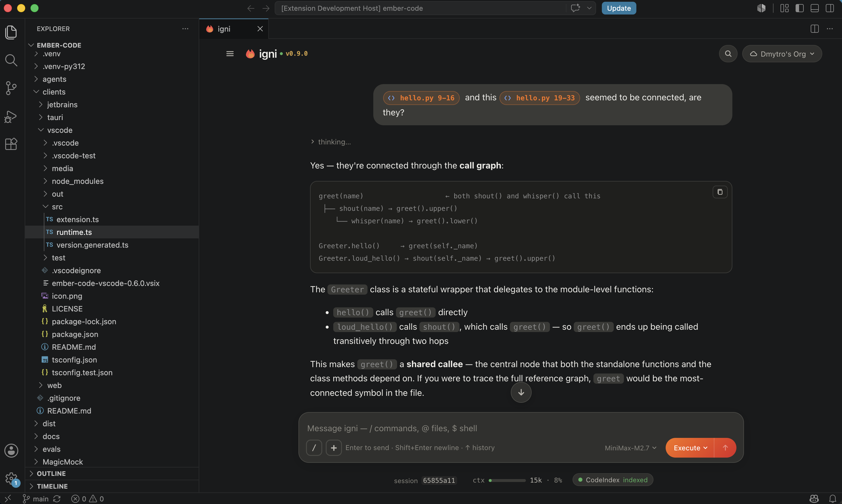
Task: Open tsconfig.test.json file
Action: (112, 373)
